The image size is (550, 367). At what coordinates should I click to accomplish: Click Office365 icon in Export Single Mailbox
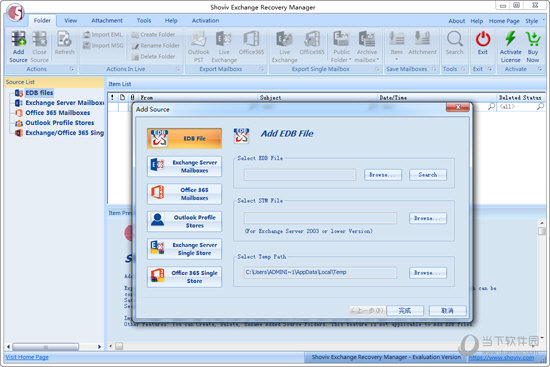[312, 43]
